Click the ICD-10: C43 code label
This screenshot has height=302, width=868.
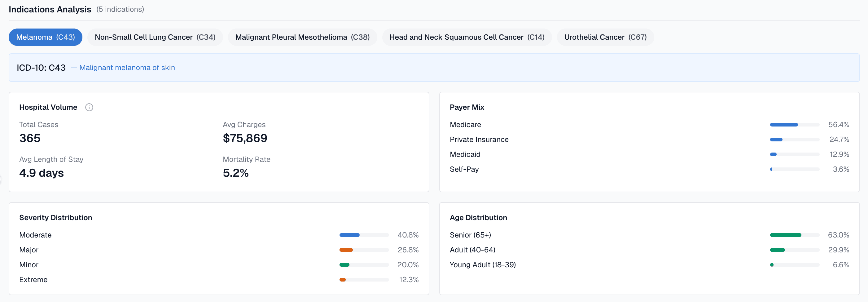pos(42,68)
